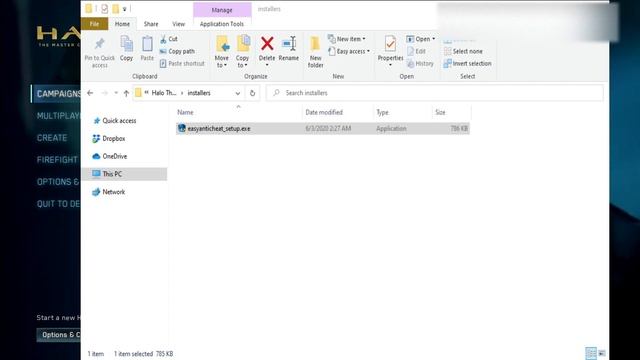This screenshot has height=360, width=640.
Task: Open OneDrive in navigation pane
Action: [109, 156]
